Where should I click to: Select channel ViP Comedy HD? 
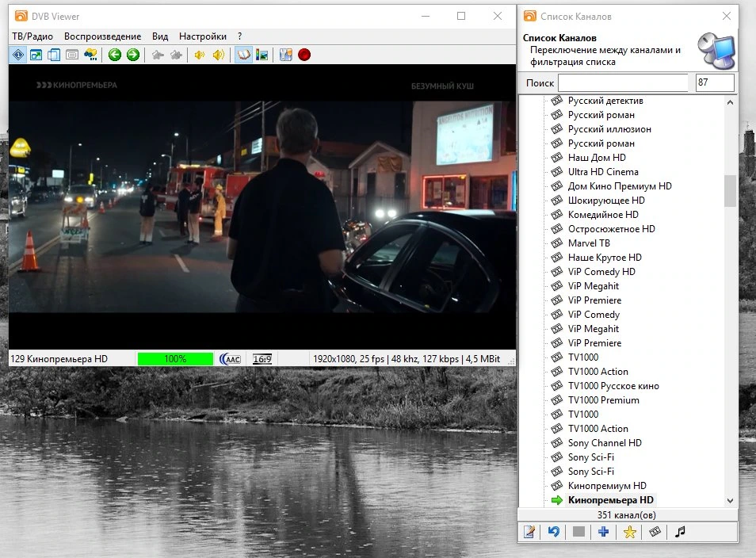(601, 272)
